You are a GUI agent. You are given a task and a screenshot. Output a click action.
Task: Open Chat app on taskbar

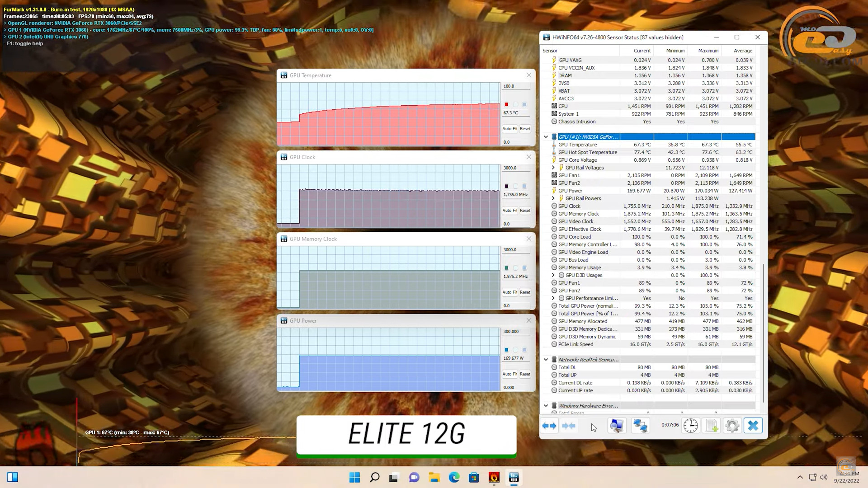pos(414,477)
